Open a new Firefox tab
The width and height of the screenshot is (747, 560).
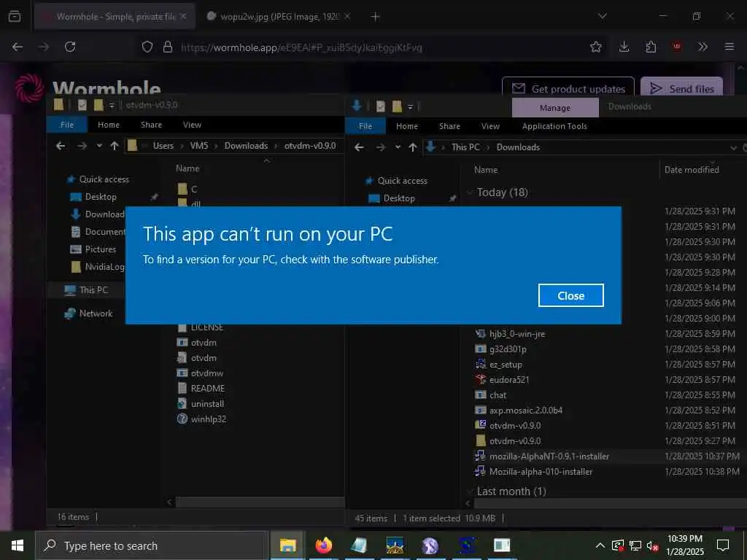point(376,17)
